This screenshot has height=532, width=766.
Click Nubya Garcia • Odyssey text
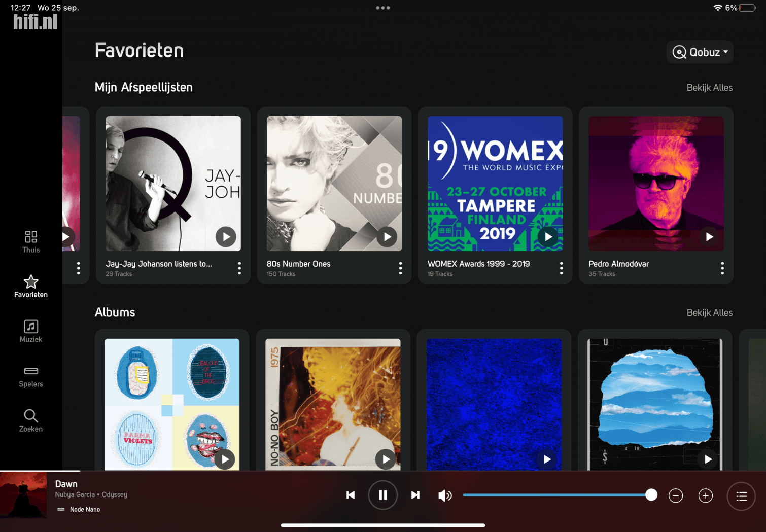click(91, 494)
